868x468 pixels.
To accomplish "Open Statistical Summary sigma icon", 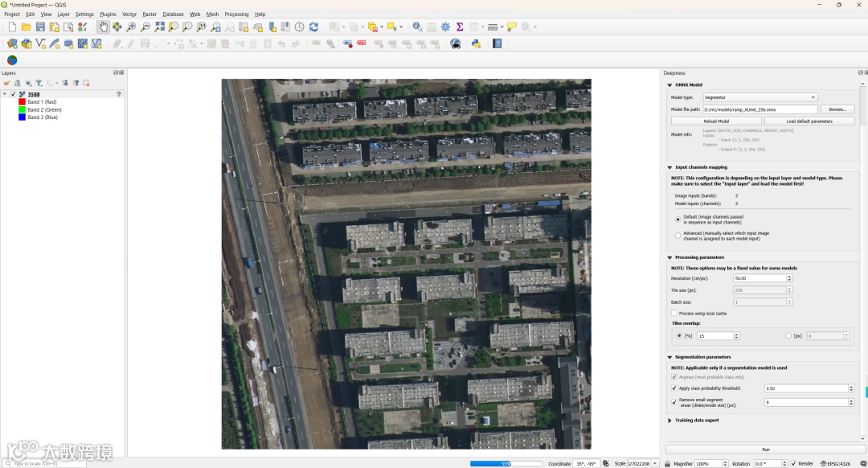I will (460, 27).
